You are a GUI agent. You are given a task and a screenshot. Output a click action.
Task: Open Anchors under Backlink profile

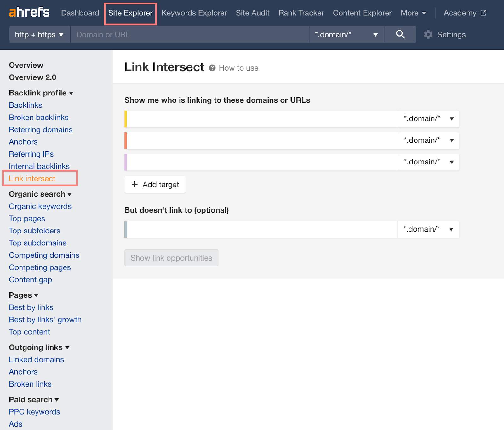coord(23,142)
